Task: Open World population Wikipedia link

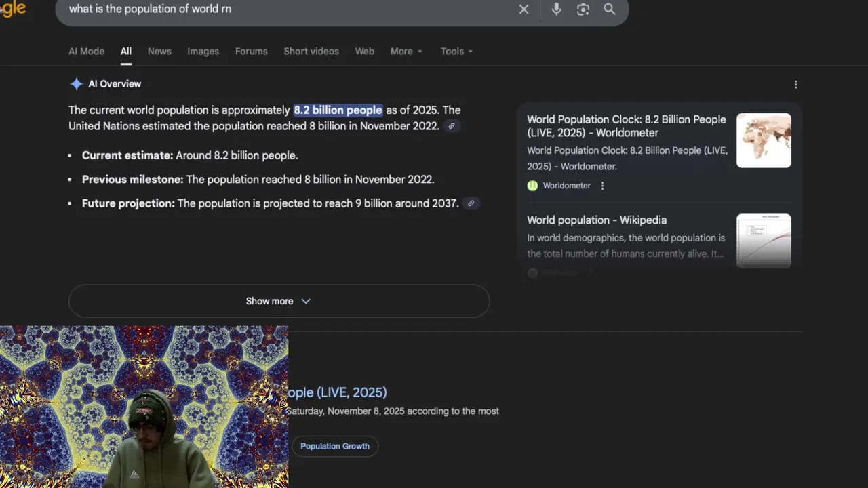Action: pyautogui.click(x=597, y=220)
